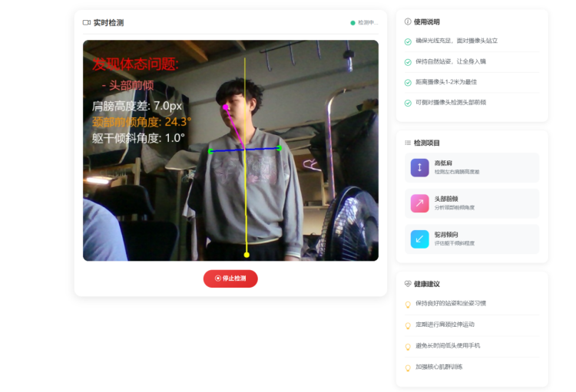This screenshot has width=576, height=392.
Task: Click the lightbulb beside 定期进行肩颈拉伸运动
Action: pos(408,325)
